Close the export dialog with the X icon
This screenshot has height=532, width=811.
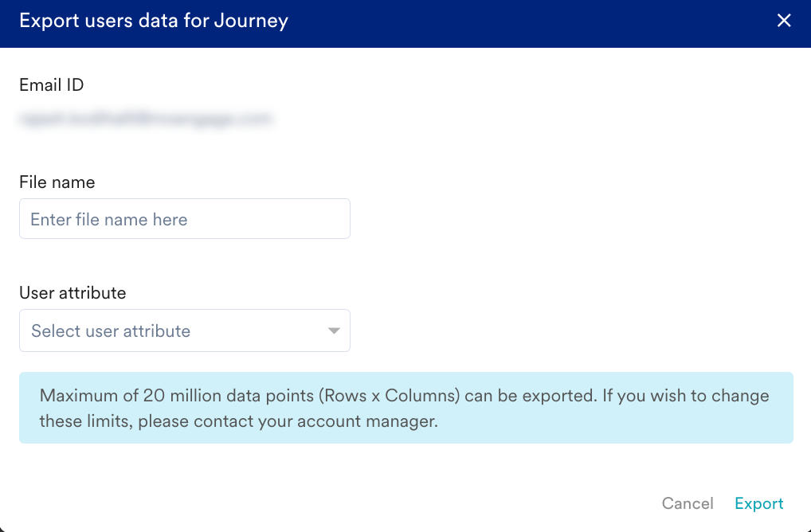click(x=784, y=21)
